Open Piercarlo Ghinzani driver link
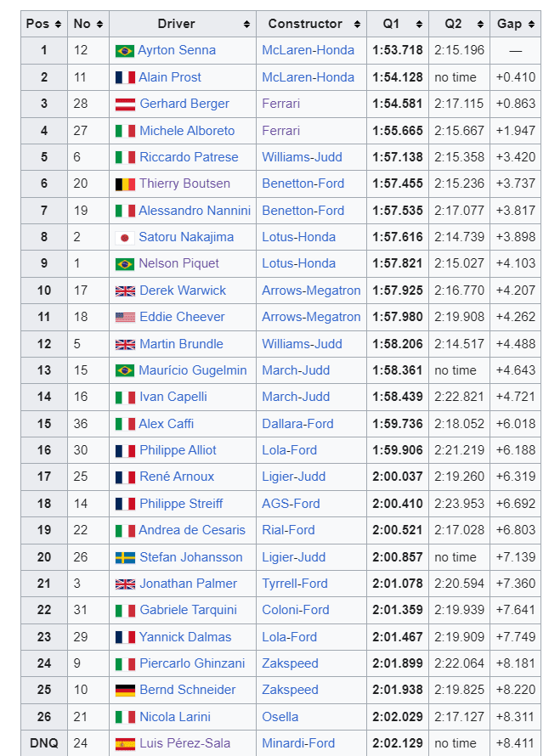The height and width of the screenshot is (756, 549). tap(192, 663)
